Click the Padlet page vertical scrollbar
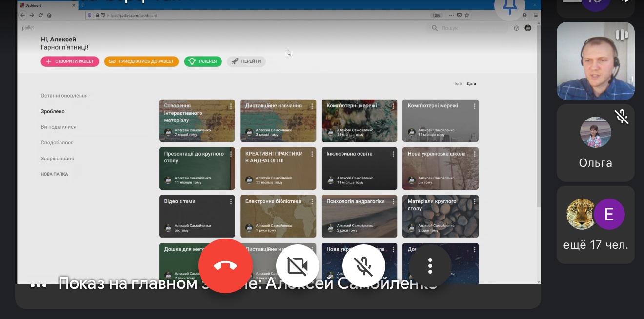This screenshot has width=644, height=319. (x=539, y=117)
